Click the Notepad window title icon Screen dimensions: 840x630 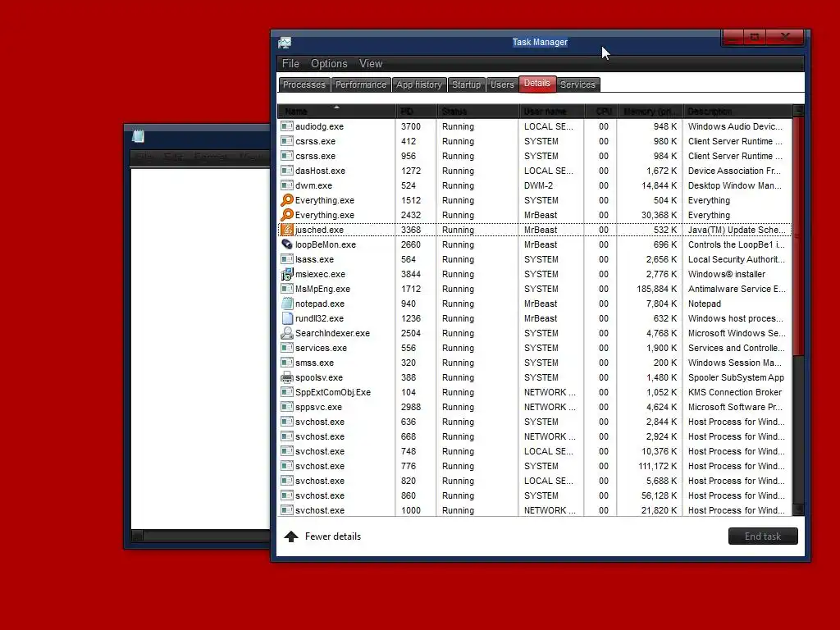pos(138,136)
